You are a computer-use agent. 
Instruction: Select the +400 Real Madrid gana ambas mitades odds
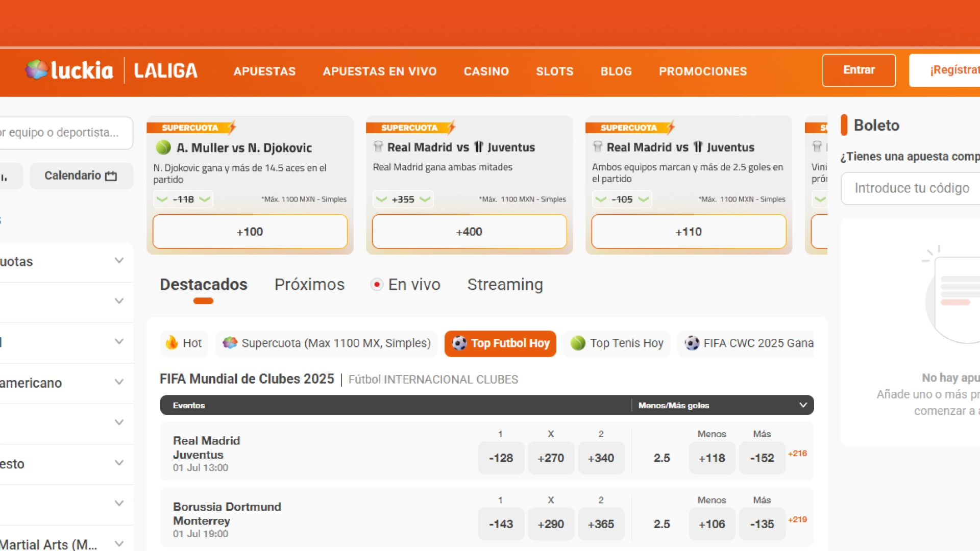point(470,232)
